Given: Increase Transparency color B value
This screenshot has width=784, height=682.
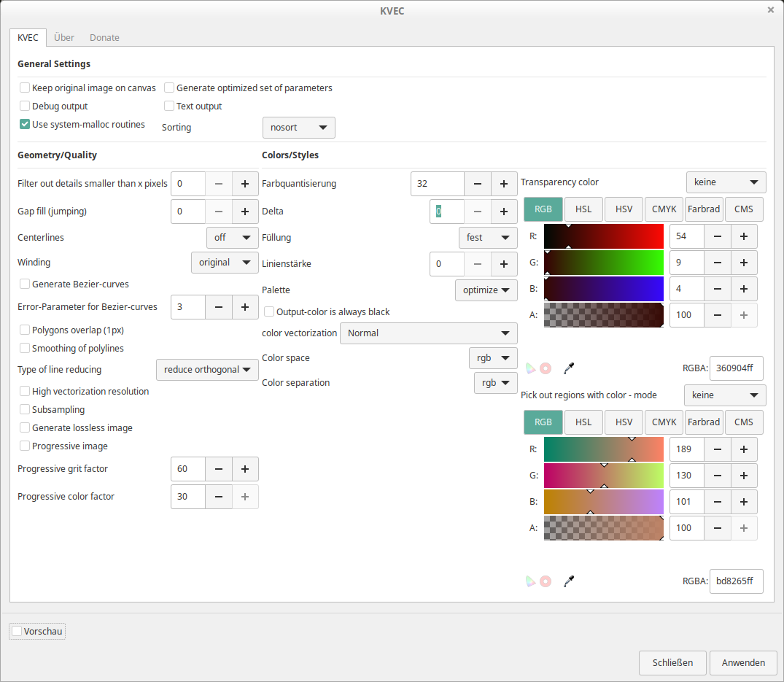Looking at the screenshot, I should tap(744, 289).
